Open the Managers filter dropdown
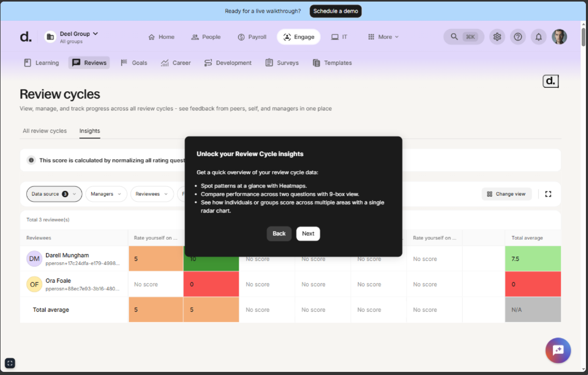Image resolution: width=588 pixels, height=375 pixels. [106, 194]
